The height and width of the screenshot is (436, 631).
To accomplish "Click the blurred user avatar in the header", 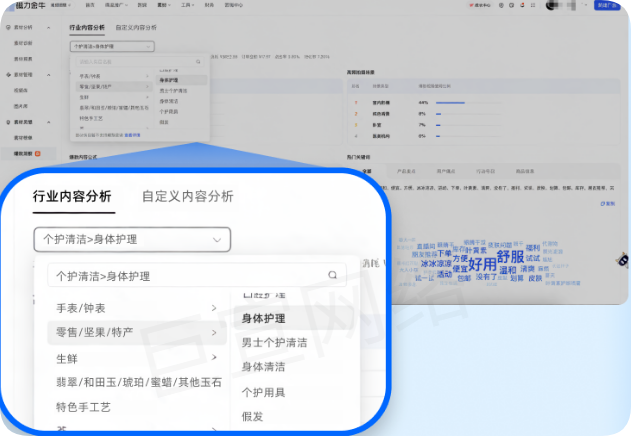I will [x=551, y=6].
